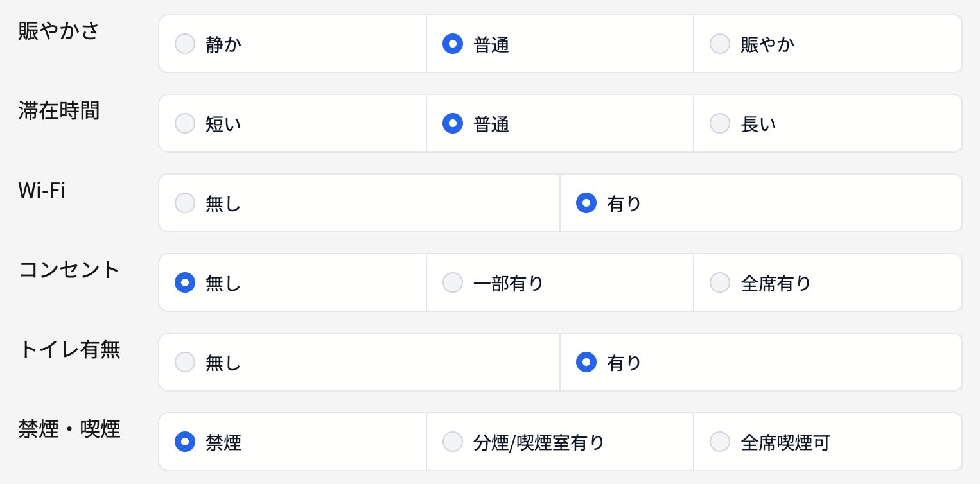Click the 賑やかさ field label
Screen dimensions: 980x484
point(58,30)
